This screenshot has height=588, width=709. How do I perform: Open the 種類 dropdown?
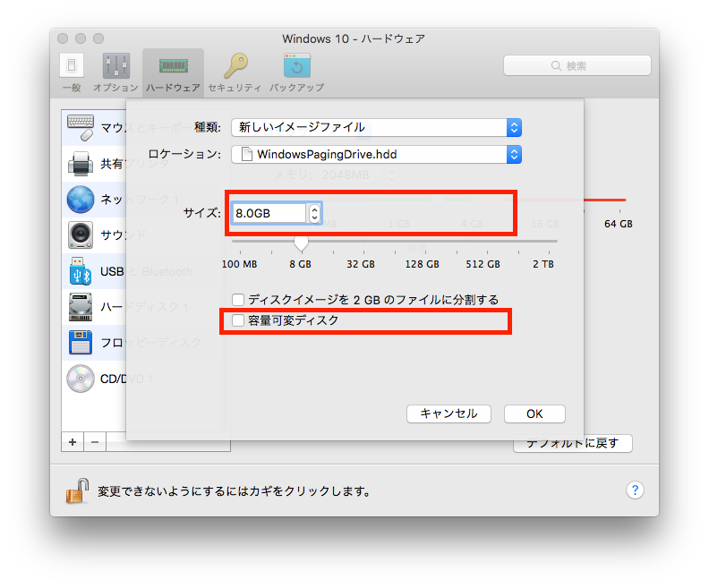(376, 127)
